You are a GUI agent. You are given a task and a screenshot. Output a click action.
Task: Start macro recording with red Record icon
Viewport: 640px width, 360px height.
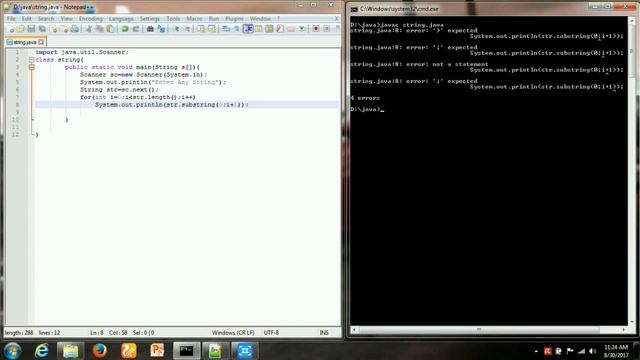click(x=316, y=29)
